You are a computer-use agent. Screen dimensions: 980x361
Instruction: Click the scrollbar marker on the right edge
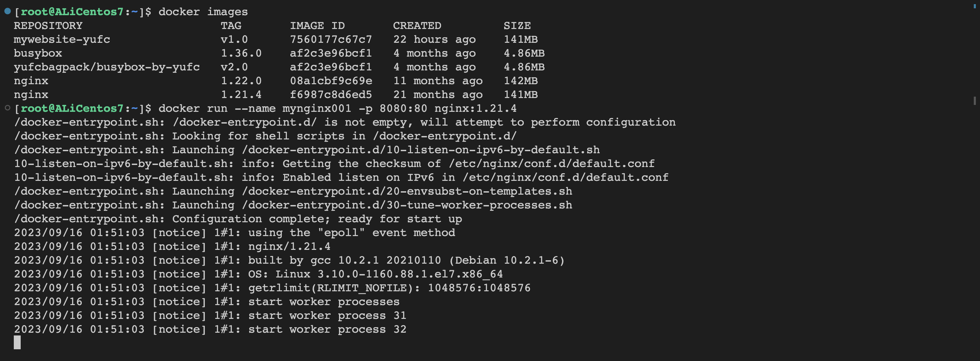(974, 101)
